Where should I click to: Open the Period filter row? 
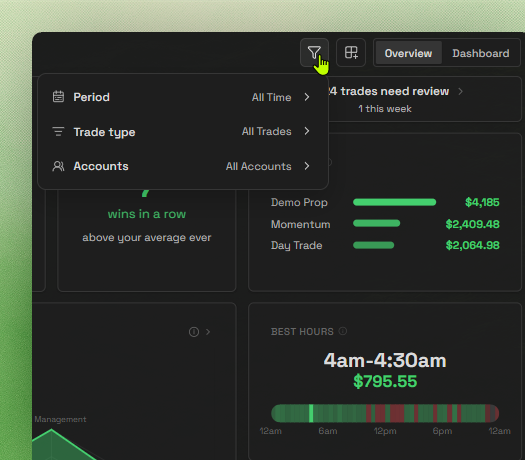click(183, 97)
